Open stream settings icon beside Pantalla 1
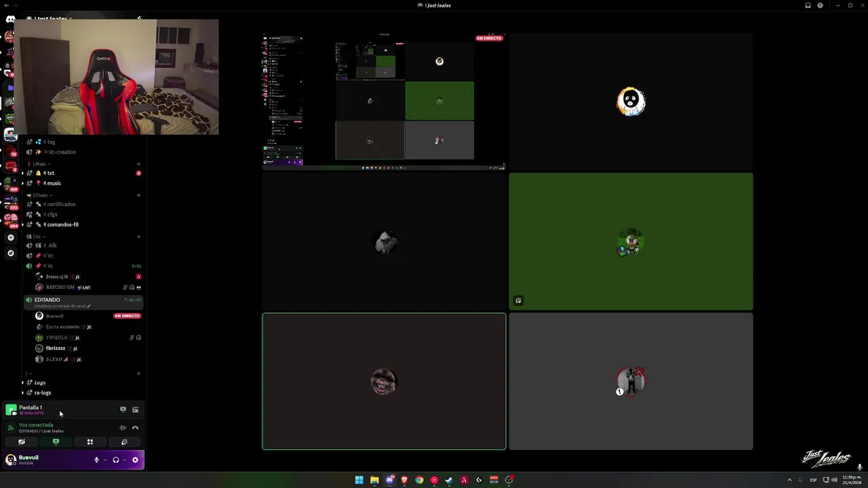 [135, 409]
